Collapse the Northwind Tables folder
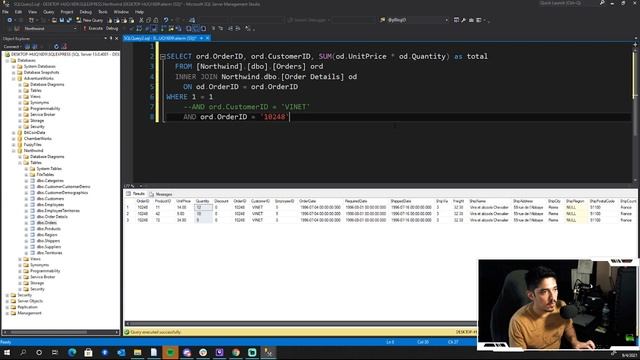The height and width of the screenshot is (360, 640). click(x=20, y=163)
